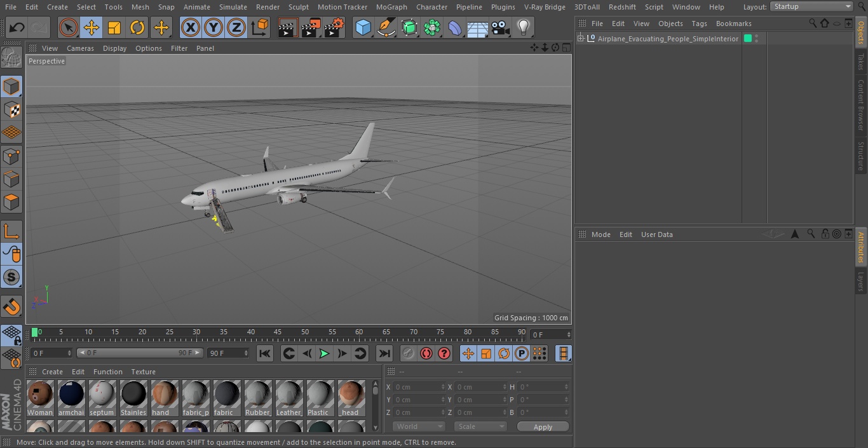Image resolution: width=868 pixels, height=448 pixels.
Task: Click frame 45 on timeline ruler
Action: [278, 332]
